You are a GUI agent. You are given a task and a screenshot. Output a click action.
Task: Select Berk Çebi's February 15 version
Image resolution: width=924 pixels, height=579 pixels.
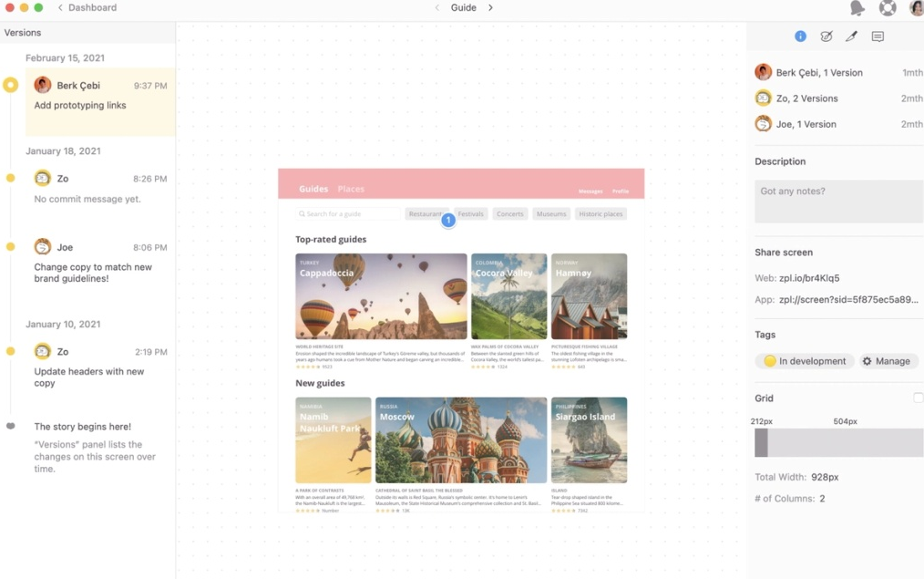coord(100,101)
